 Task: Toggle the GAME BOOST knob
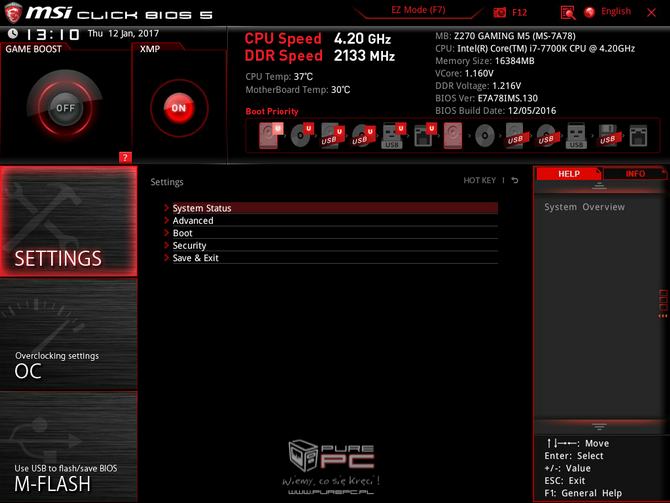pyautogui.click(x=65, y=108)
